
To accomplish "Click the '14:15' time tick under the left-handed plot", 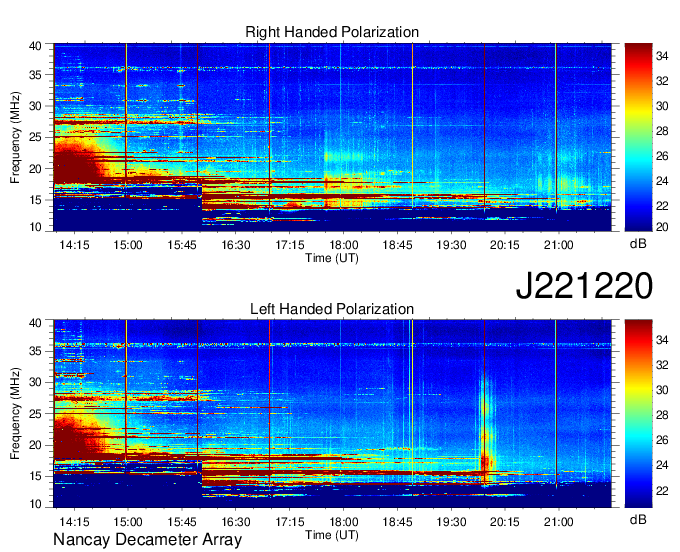I will [74, 522].
